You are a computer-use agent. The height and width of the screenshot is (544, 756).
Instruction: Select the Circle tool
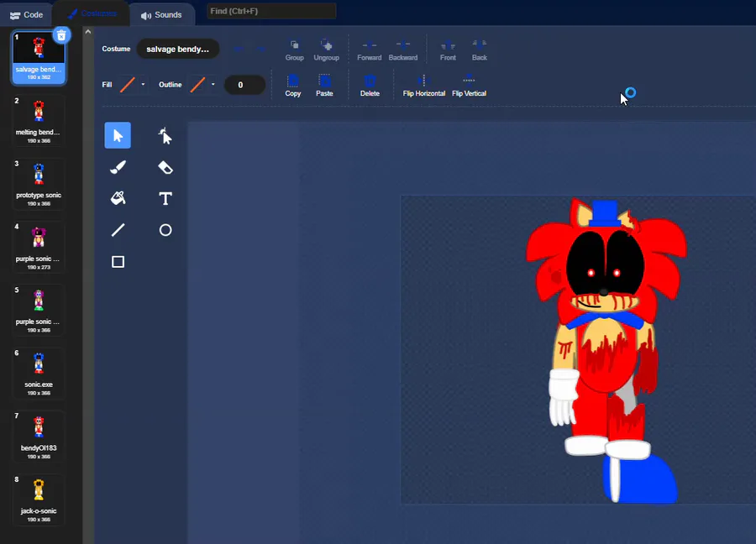pos(165,230)
